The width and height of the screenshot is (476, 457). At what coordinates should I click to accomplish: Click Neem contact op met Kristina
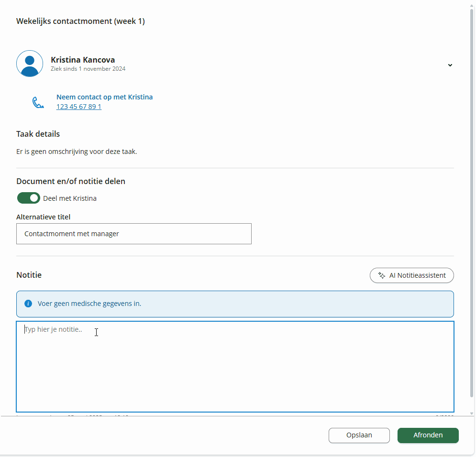104,97
